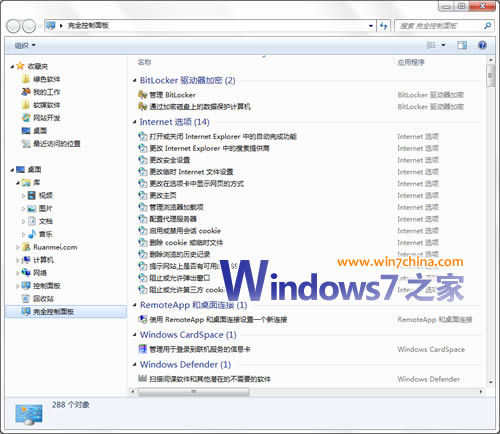Click in the 搜索 完全控制面板 search field
This screenshot has width=500, height=434.
click(x=440, y=26)
